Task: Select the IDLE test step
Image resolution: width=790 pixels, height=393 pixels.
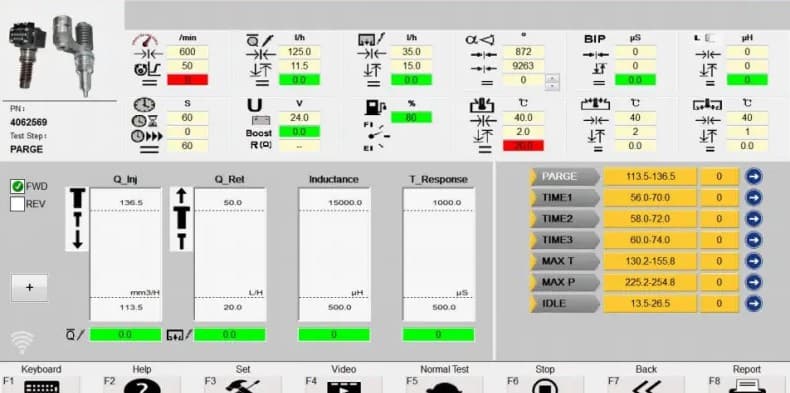Action: (565, 304)
